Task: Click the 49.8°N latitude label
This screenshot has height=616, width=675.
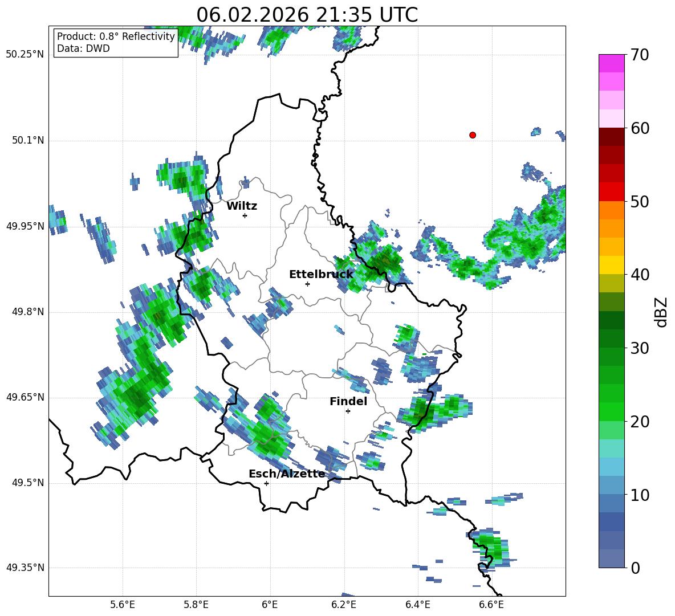Action: [28, 312]
